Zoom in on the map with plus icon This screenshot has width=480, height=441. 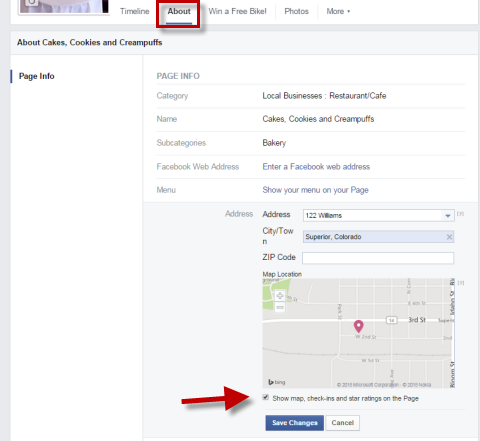280,296
